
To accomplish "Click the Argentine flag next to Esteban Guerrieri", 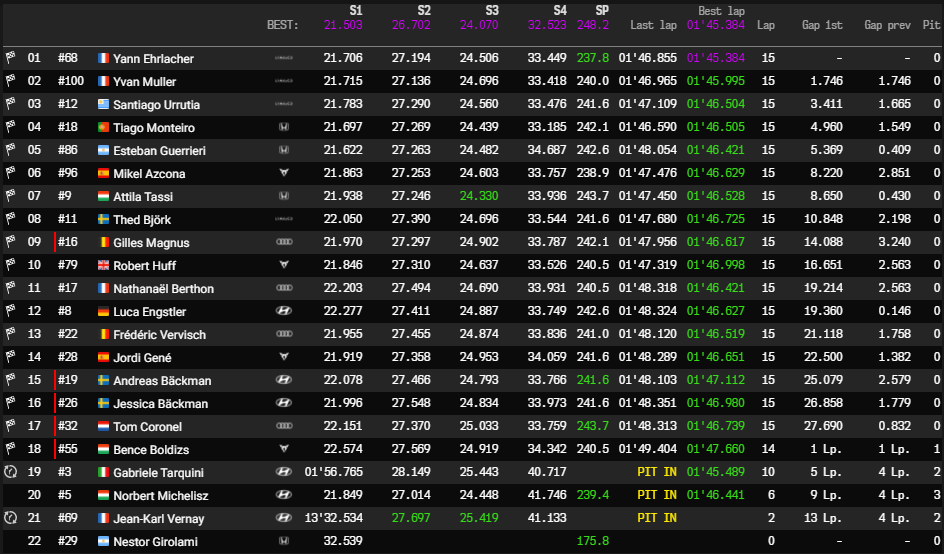I will 104,150.
